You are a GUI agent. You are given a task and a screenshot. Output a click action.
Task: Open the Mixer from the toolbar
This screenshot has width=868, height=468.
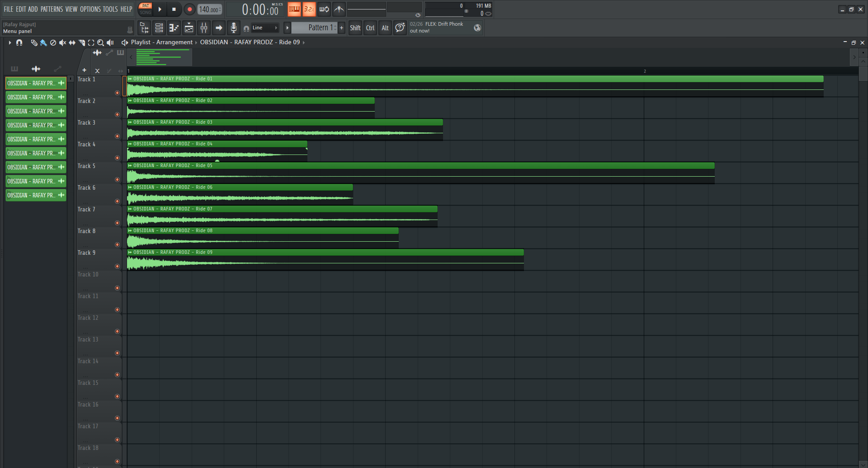pyautogui.click(x=204, y=28)
